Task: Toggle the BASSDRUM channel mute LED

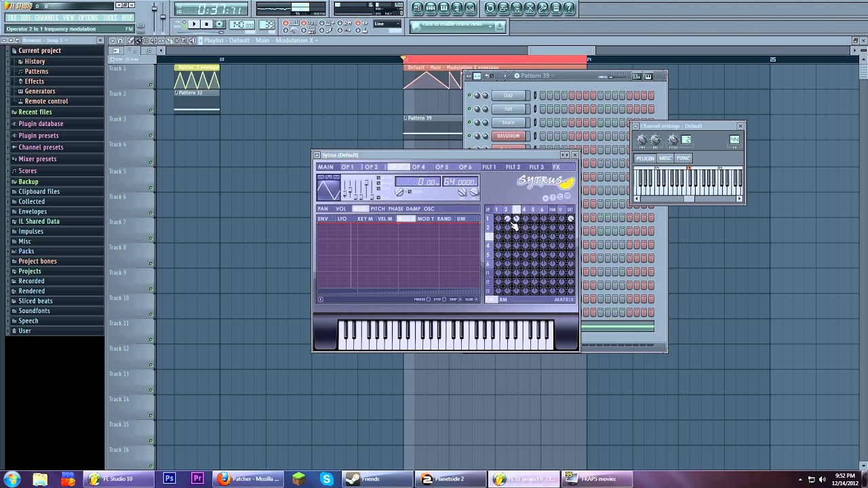Action: (469, 136)
